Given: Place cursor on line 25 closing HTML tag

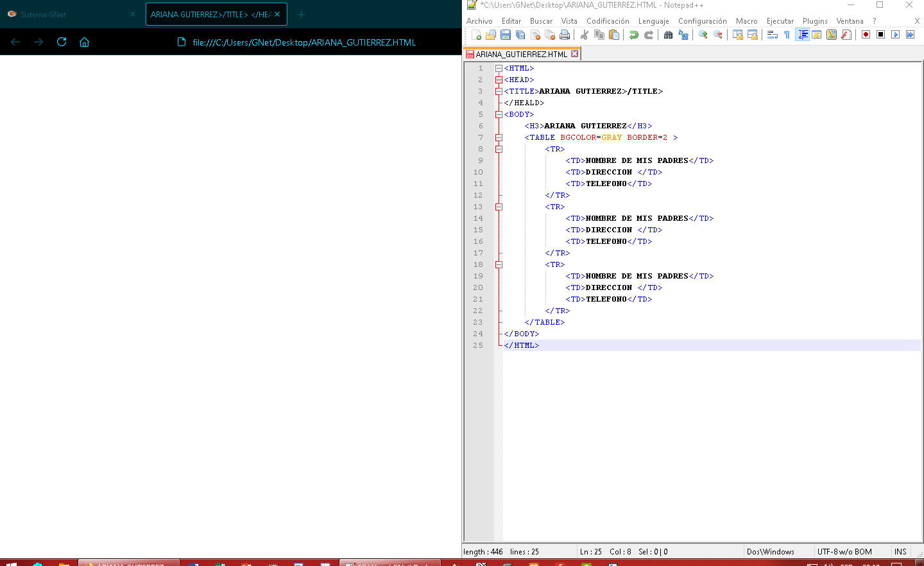Looking at the screenshot, I should tap(522, 345).
